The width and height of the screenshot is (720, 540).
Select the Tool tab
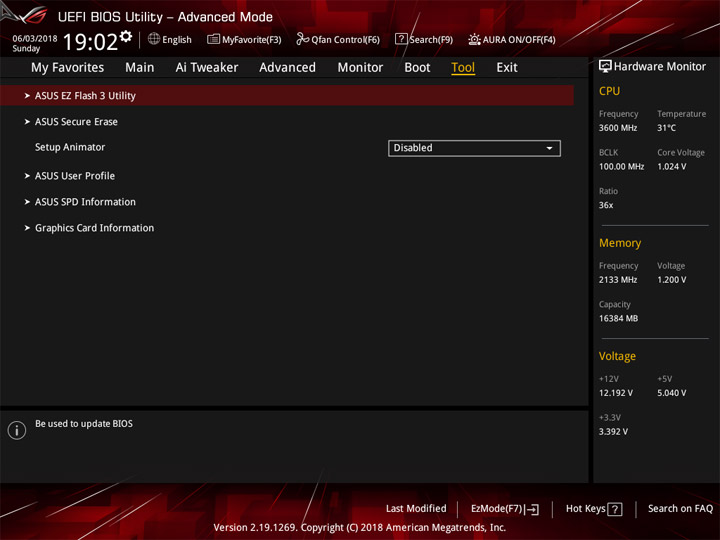tap(463, 68)
